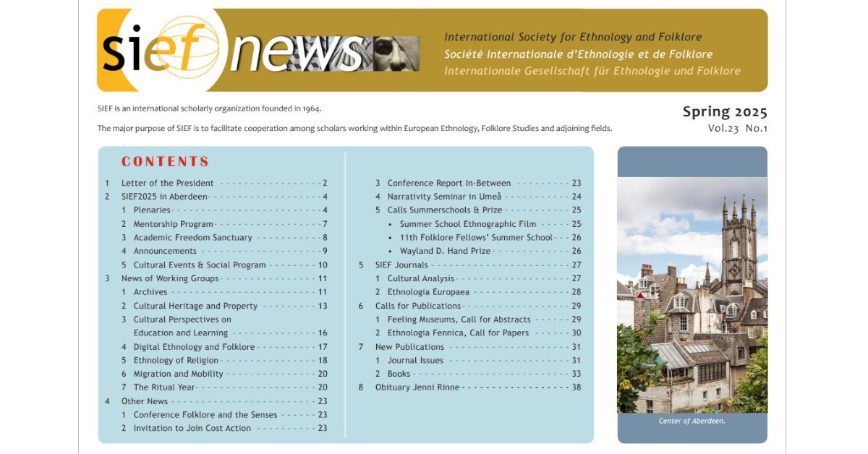Go to SIEF2025 in Aberdeen section
The image size is (868, 454).
(164, 197)
